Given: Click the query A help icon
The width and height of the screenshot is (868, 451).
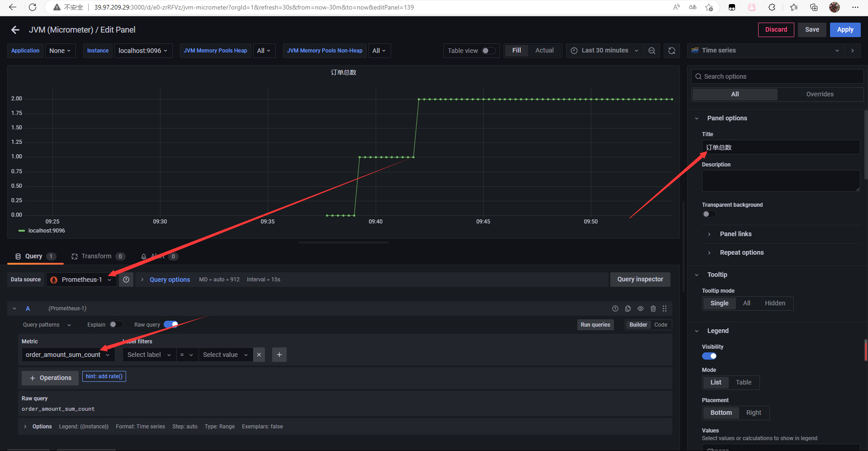Looking at the screenshot, I should (615, 309).
